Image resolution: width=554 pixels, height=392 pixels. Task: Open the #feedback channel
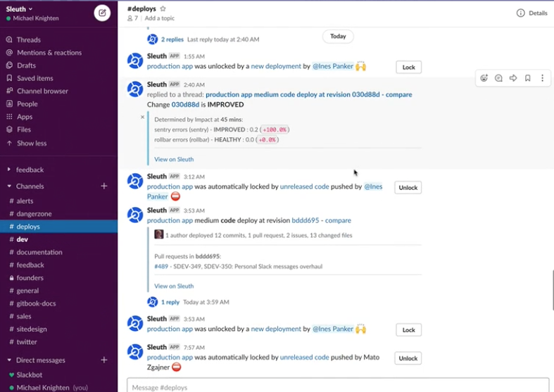[58, 265]
